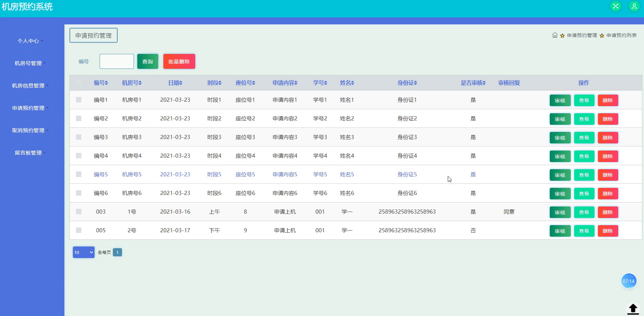Sort by 日期 column arrows
The width and height of the screenshot is (644, 316).
coord(181,83)
